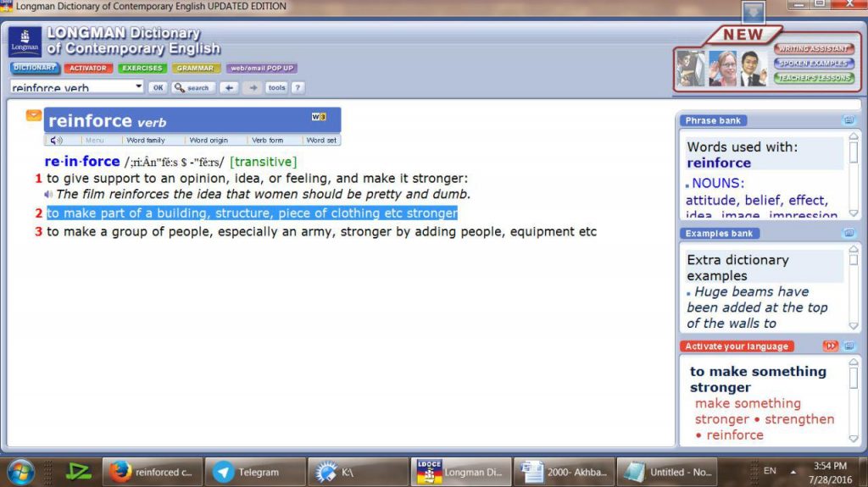Click the sense 1 definition text
This screenshot has width=868, height=487.
tap(257, 178)
